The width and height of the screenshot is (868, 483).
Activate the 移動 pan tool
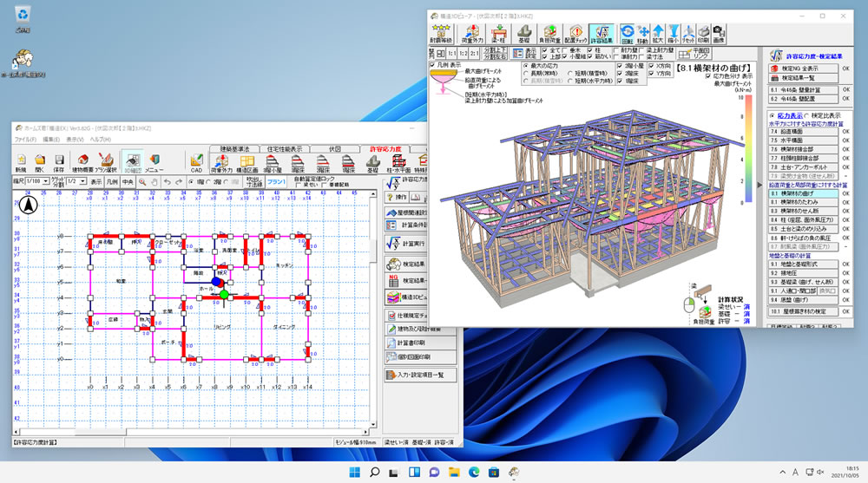(x=642, y=34)
